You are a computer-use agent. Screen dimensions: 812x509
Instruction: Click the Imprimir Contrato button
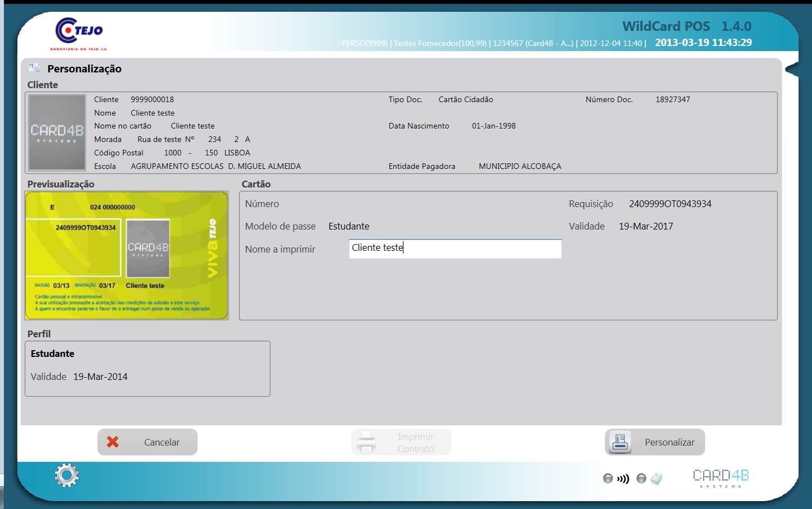[x=401, y=442]
